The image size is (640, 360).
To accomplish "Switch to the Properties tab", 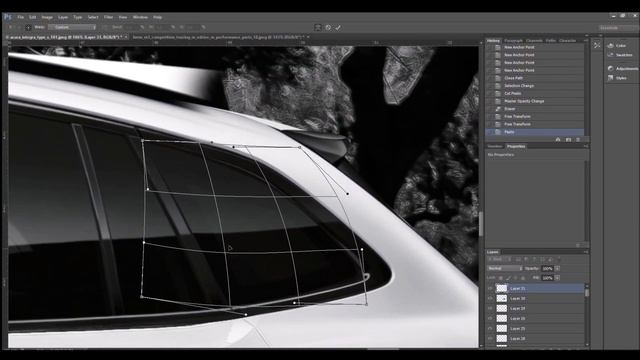I will tap(516, 146).
